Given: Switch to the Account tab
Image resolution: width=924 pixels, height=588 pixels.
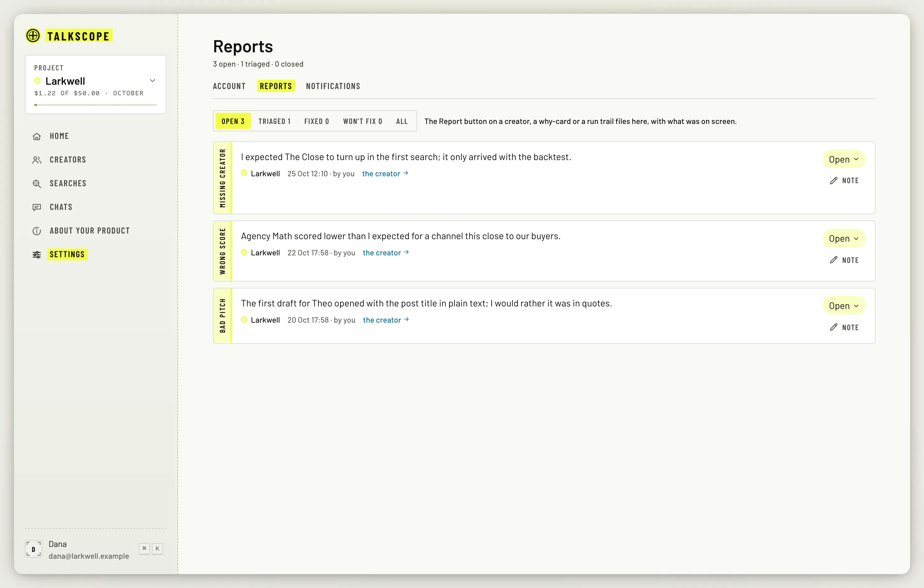Looking at the screenshot, I should coord(229,86).
